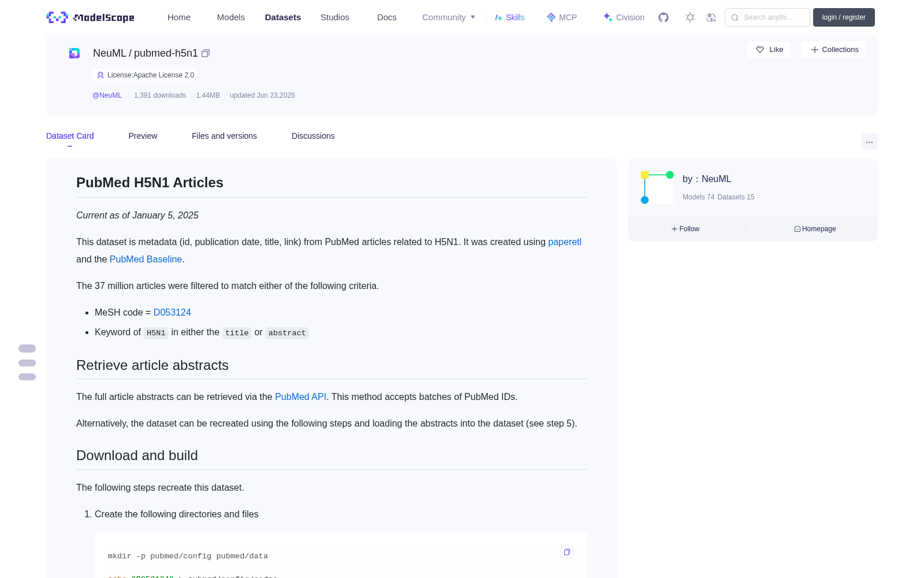The width and height of the screenshot is (924, 578).
Task: Click the License: Apache License 2.0 tag
Action: 145,75
